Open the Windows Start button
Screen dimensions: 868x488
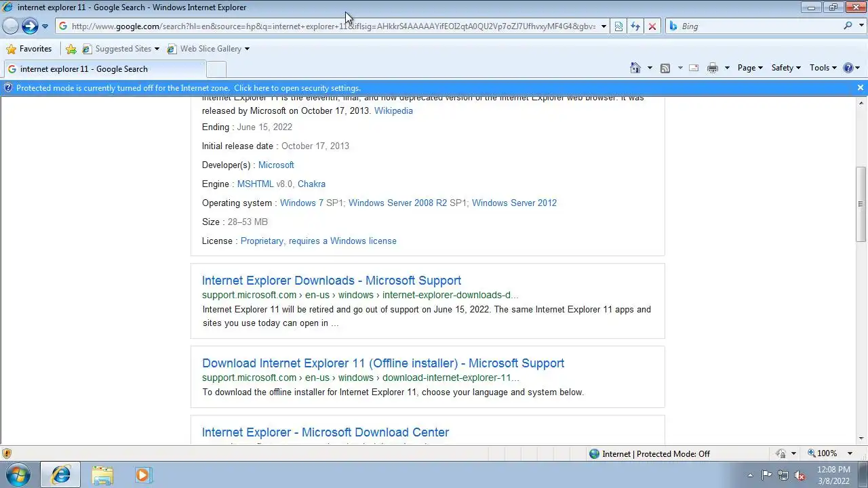click(x=18, y=474)
